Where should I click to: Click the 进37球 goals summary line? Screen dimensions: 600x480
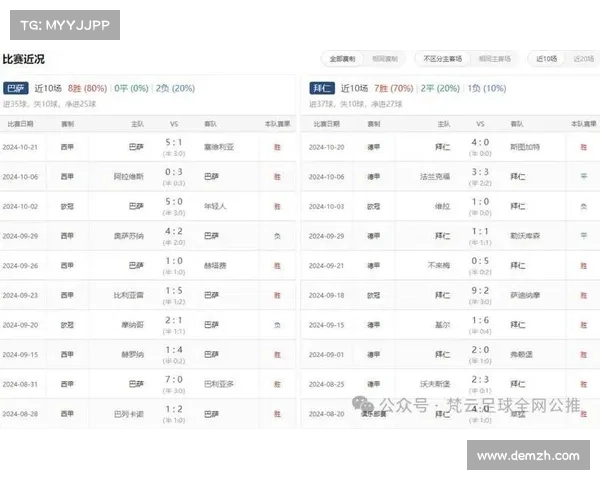coord(355,104)
